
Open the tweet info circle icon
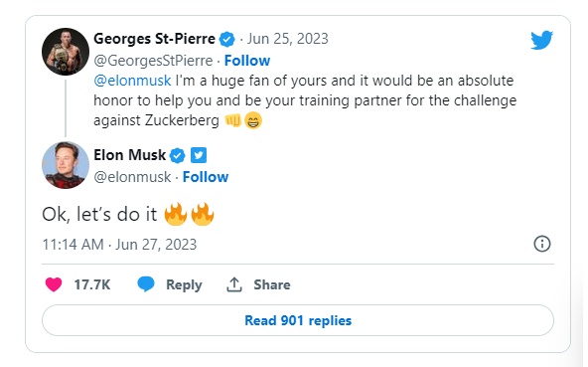click(x=542, y=244)
